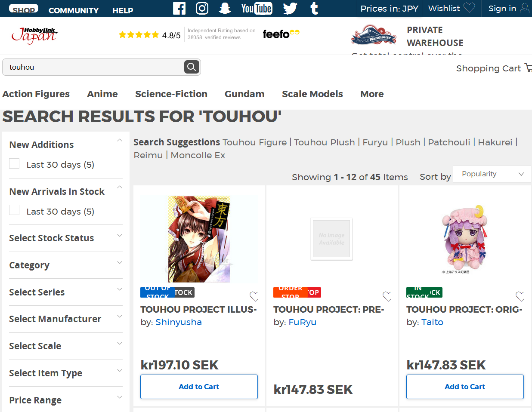Open the Facebook page icon
532x412 pixels.
click(x=179, y=8)
